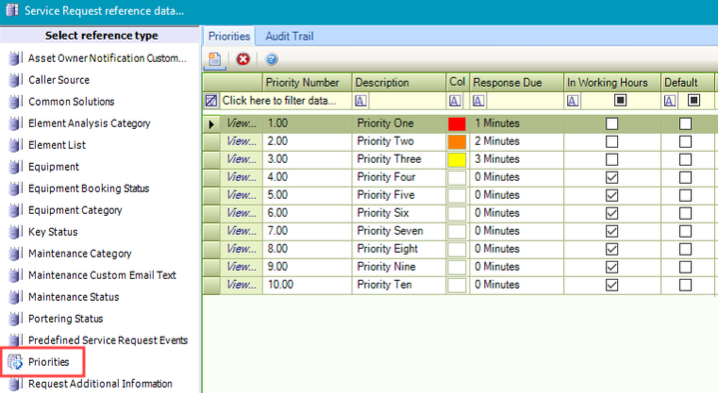This screenshot has width=718, height=393.
Task: Click the Equipment Booking Status icon
Action: point(15,188)
